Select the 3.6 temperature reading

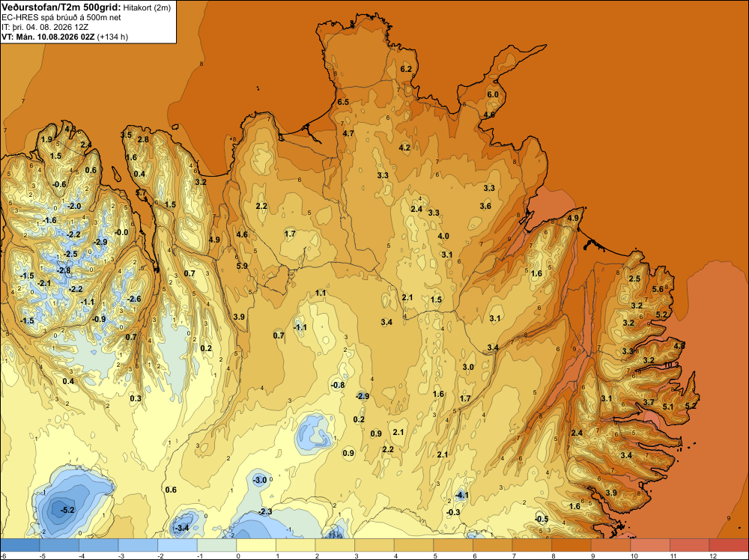(485, 206)
